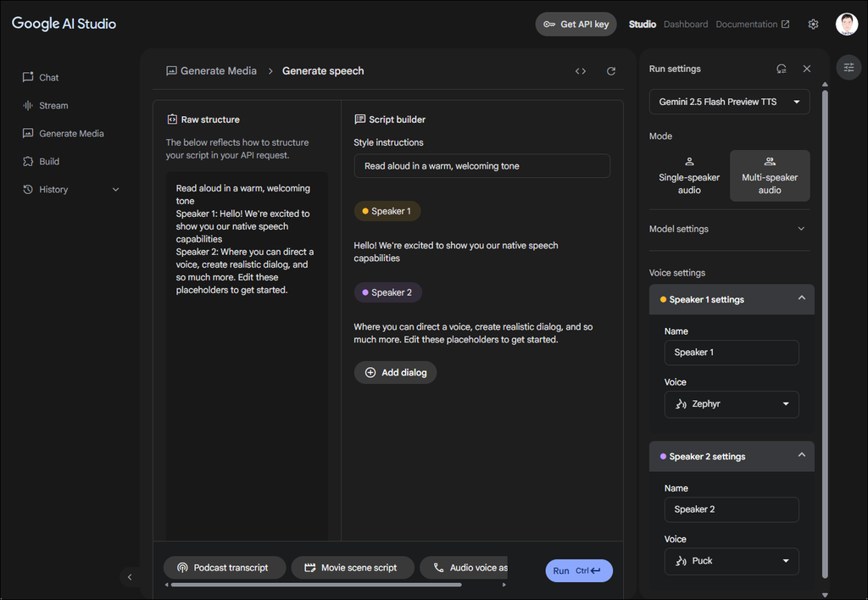Select Single-speaker audio mode
The width and height of the screenshot is (868, 600).
tap(689, 175)
